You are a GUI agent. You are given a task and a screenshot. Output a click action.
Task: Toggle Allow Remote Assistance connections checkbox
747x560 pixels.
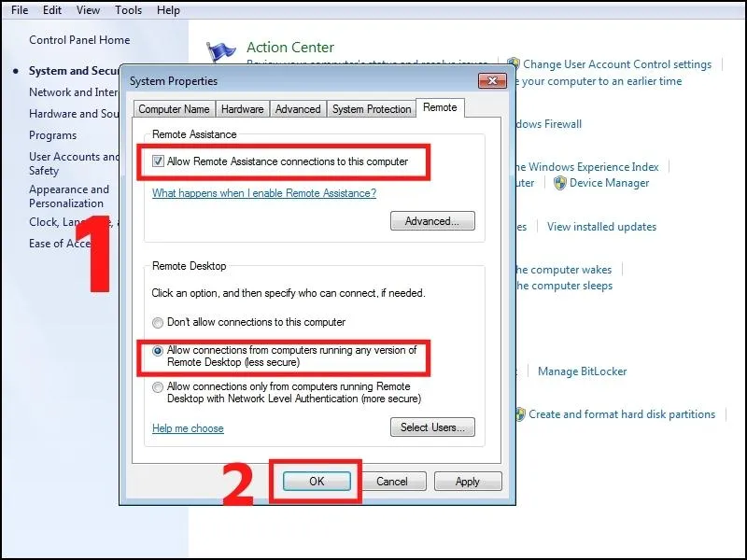(x=158, y=161)
